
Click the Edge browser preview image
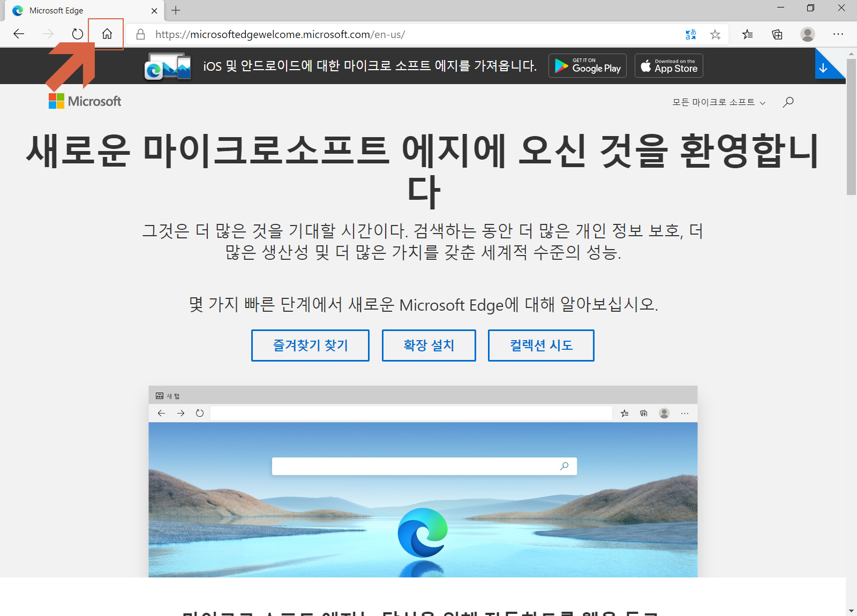423,482
